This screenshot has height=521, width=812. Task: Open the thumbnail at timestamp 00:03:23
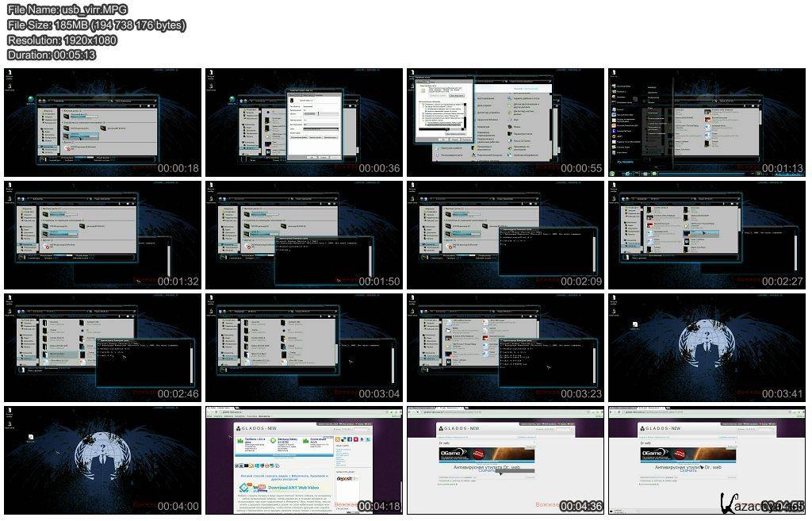click(507, 348)
